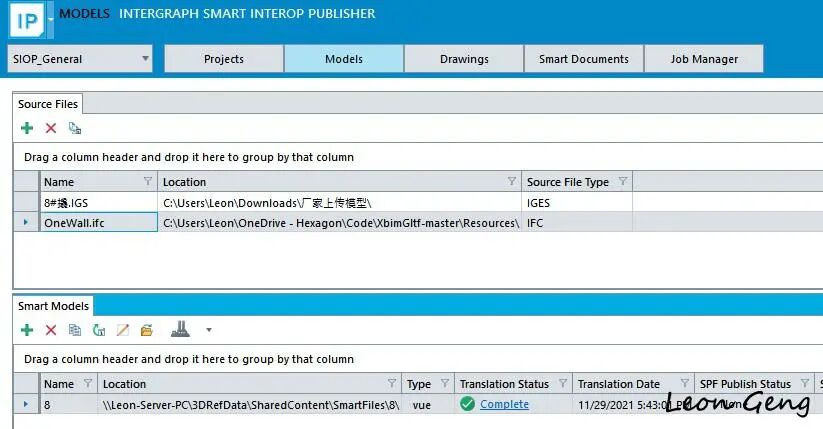823x429 pixels.
Task: Open the SIOP_General dropdown
Action: click(x=80, y=59)
